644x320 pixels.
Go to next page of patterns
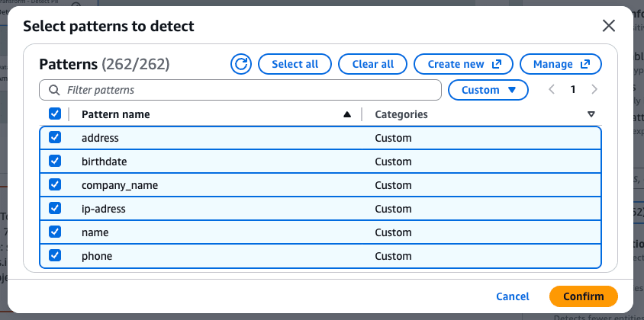[594, 89]
